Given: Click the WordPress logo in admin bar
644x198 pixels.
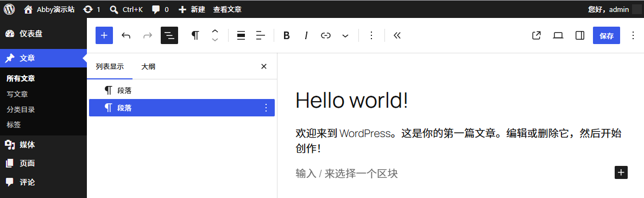Looking at the screenshot, I should [x=9, y=9].
